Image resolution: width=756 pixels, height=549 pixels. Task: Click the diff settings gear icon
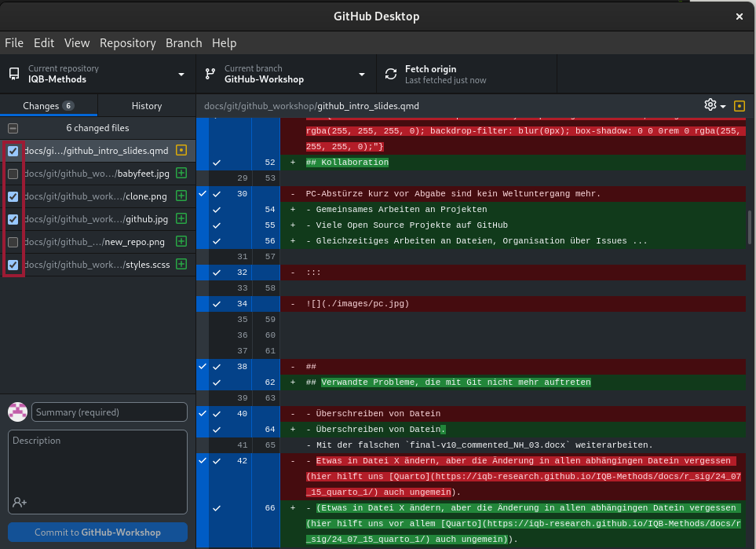pyautogui.click(x=710, y=105)
